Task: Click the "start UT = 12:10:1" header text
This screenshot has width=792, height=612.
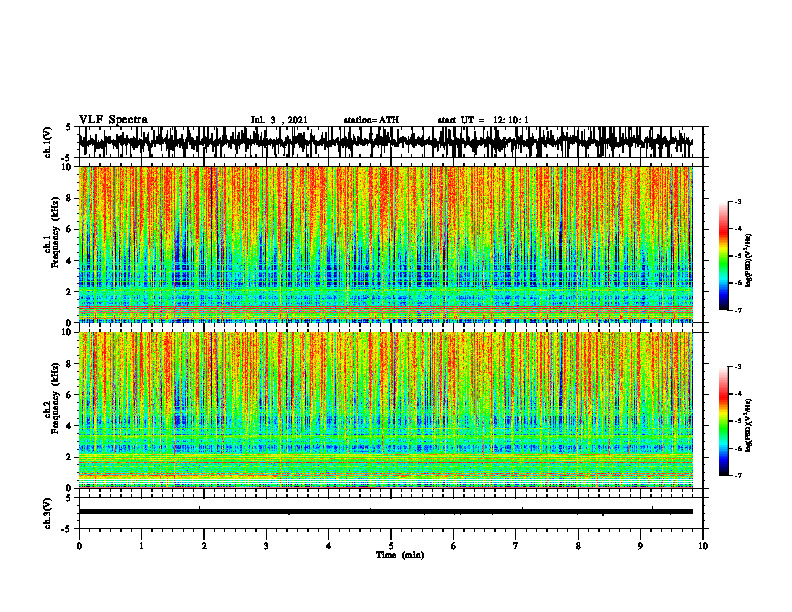Action: coord(483,120)
